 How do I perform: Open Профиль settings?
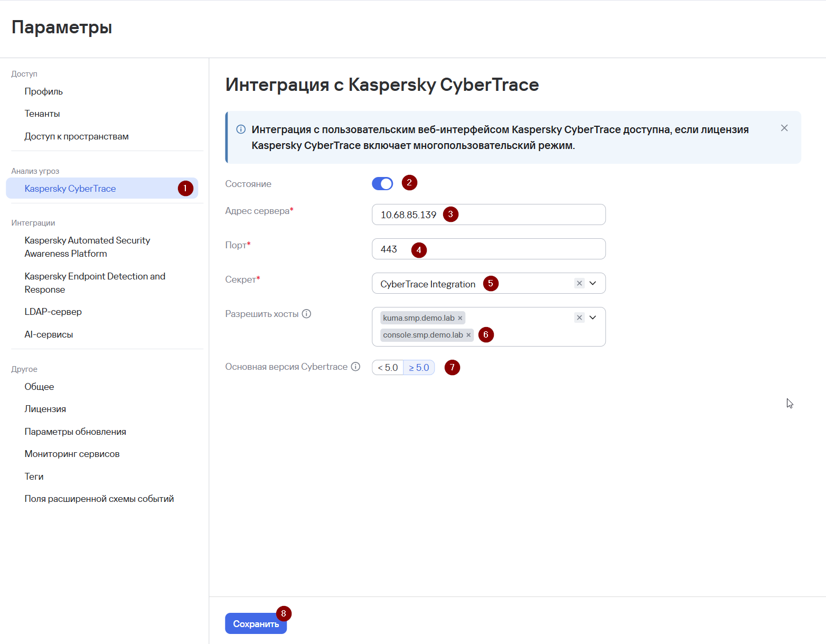(44, 91)
